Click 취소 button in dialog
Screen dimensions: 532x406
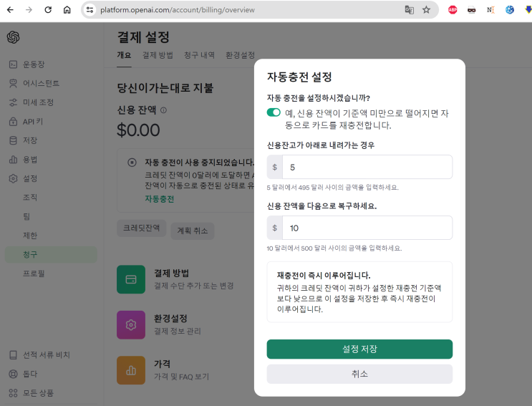[359, 374]
